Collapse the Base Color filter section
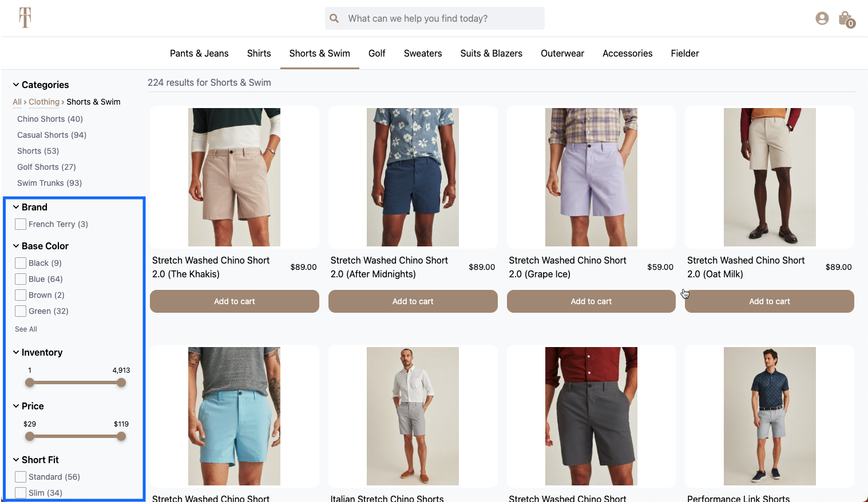 click(41, 246)
